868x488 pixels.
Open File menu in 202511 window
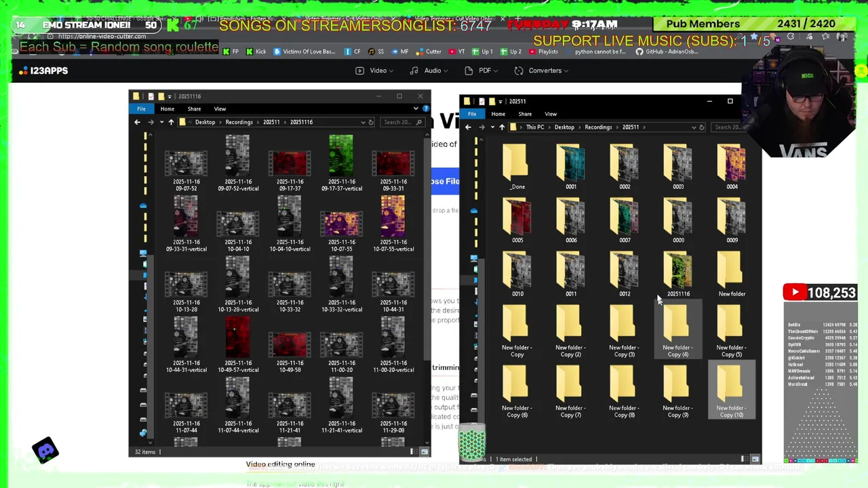472,114
